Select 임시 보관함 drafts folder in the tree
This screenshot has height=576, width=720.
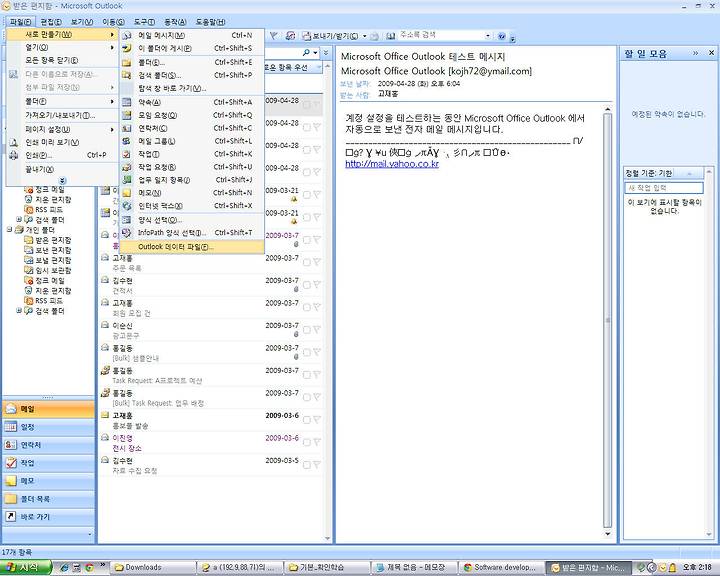(48, 271)
